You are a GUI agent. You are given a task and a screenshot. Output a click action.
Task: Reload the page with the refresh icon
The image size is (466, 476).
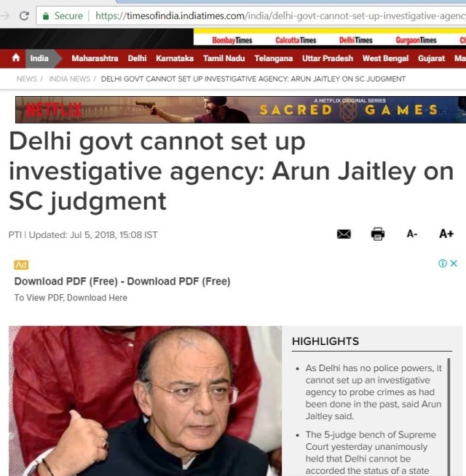[x=24, y=16]
